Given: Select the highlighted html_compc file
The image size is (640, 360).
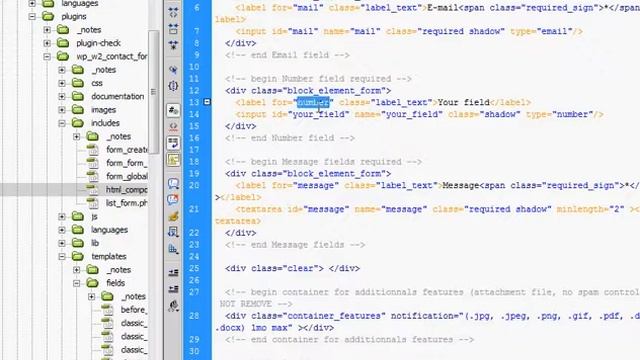Looking at the screenshot, I should (x=127, y=190).
